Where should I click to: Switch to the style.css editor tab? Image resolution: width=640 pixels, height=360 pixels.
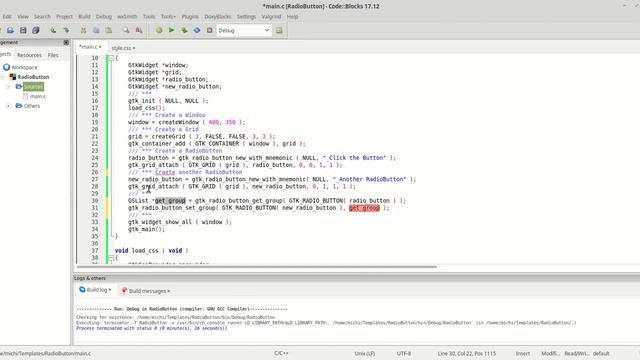123,48
